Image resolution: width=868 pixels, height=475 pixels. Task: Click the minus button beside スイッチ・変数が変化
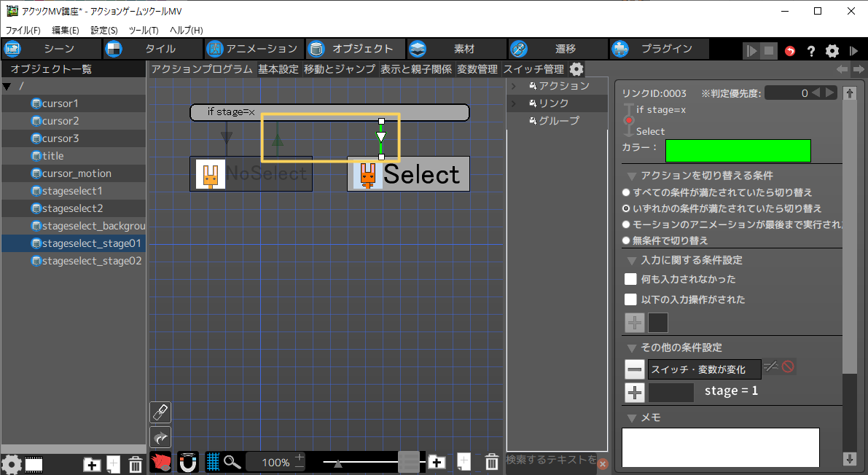pyautogui.click(x=635, y=369)
